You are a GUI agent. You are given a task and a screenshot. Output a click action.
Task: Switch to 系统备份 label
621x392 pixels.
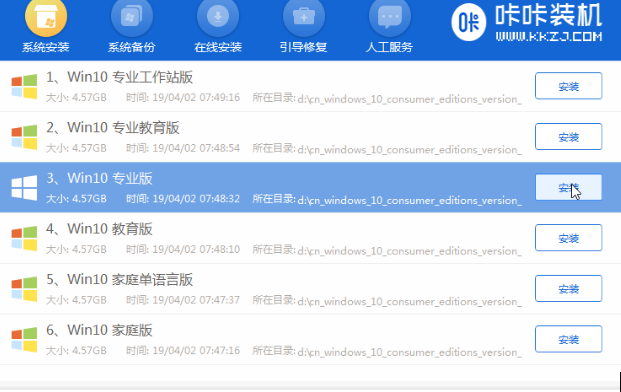pos(131,48)
